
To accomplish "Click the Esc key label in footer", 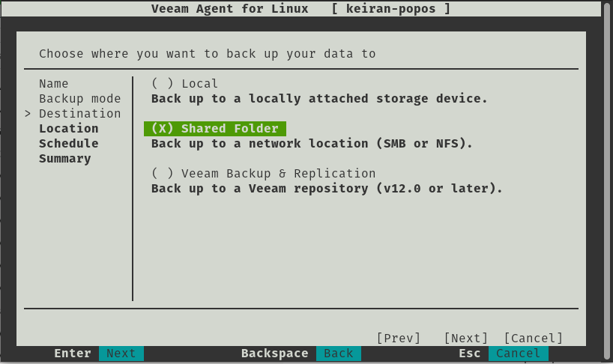I will tap(470, 353).
